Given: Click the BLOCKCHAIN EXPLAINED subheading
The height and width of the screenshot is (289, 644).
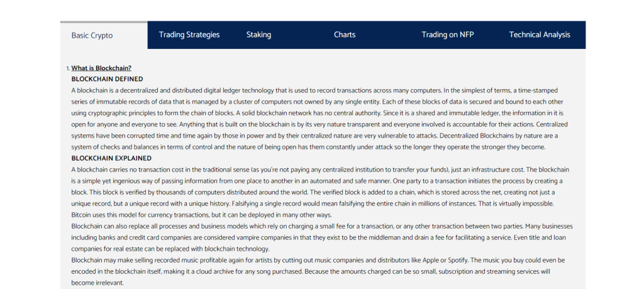Looking at the screenshot, I should point(111,158).
